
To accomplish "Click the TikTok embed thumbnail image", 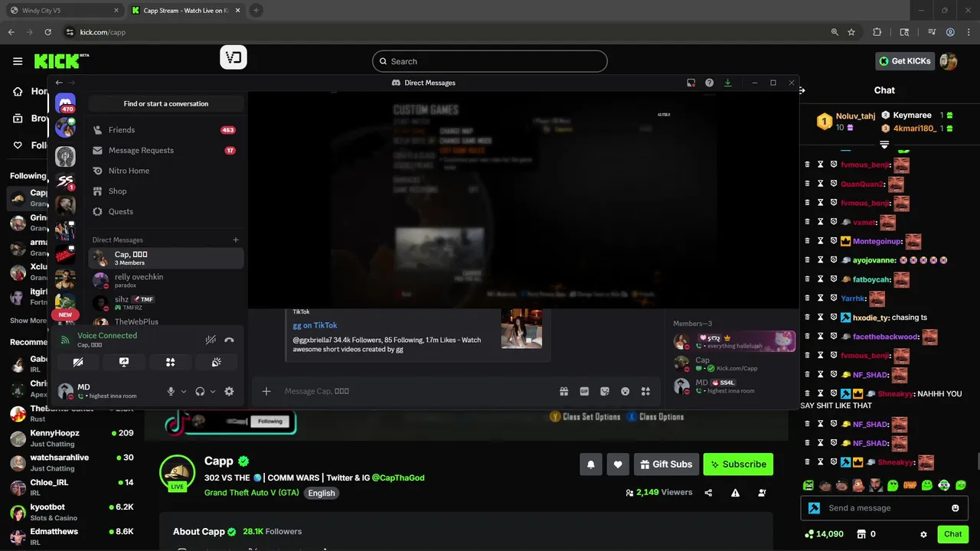I will click(x=521, y=328).
